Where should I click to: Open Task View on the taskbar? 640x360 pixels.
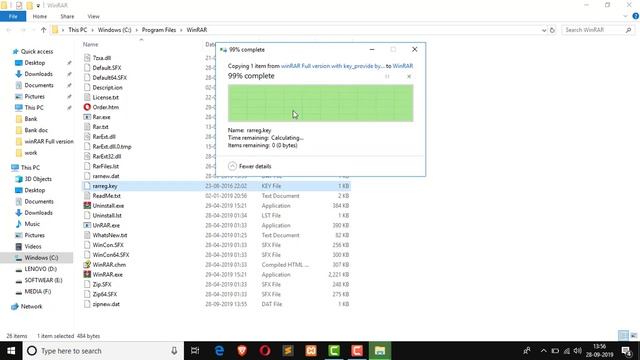point(195,351)
